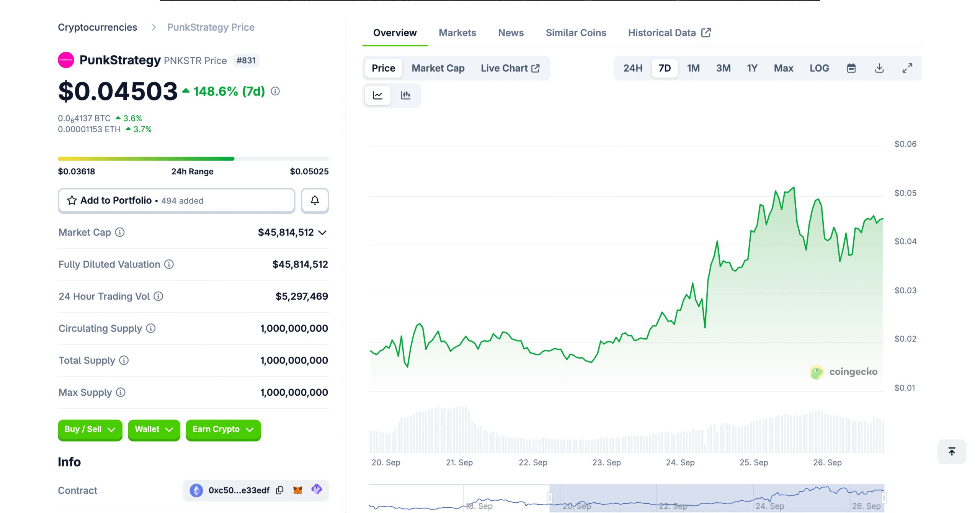Expand the Market Cap value chevron
The height and width of the screenshot is (513, 980).
322,233
